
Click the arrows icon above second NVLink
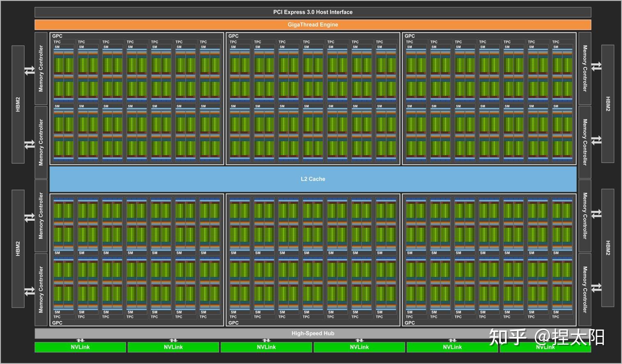coord(174,340)
